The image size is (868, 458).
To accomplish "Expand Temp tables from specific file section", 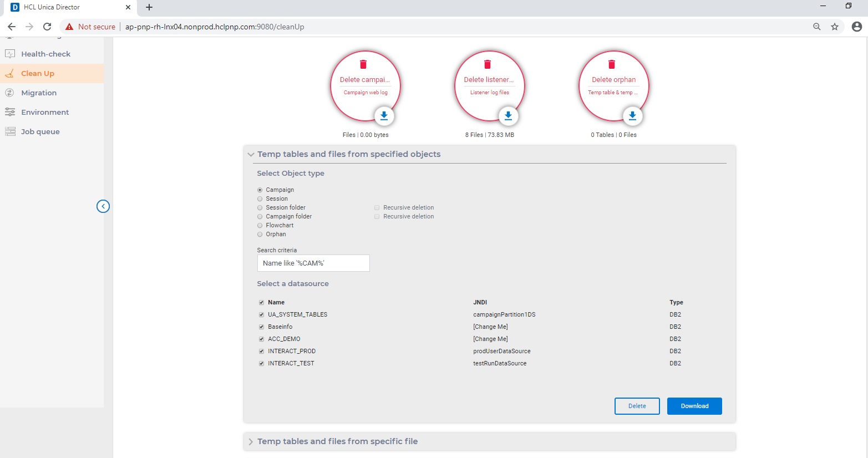I will (251, 441).
